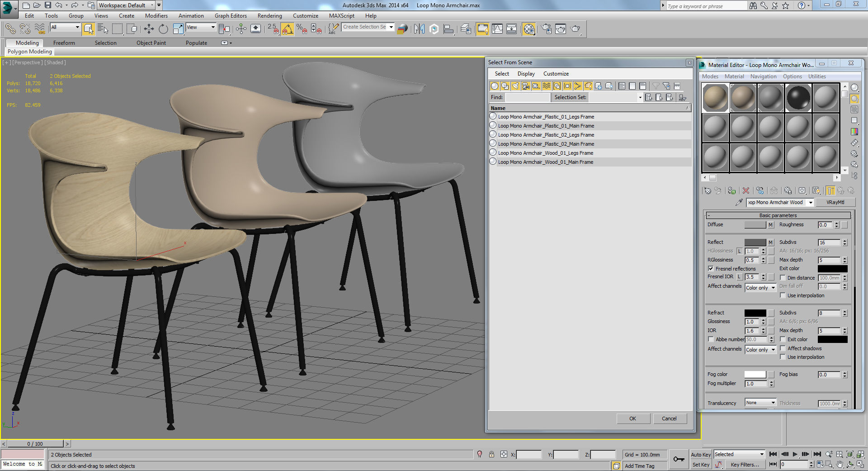Open the Rendering menu
The image size is (868, 471).
point(269,15)
